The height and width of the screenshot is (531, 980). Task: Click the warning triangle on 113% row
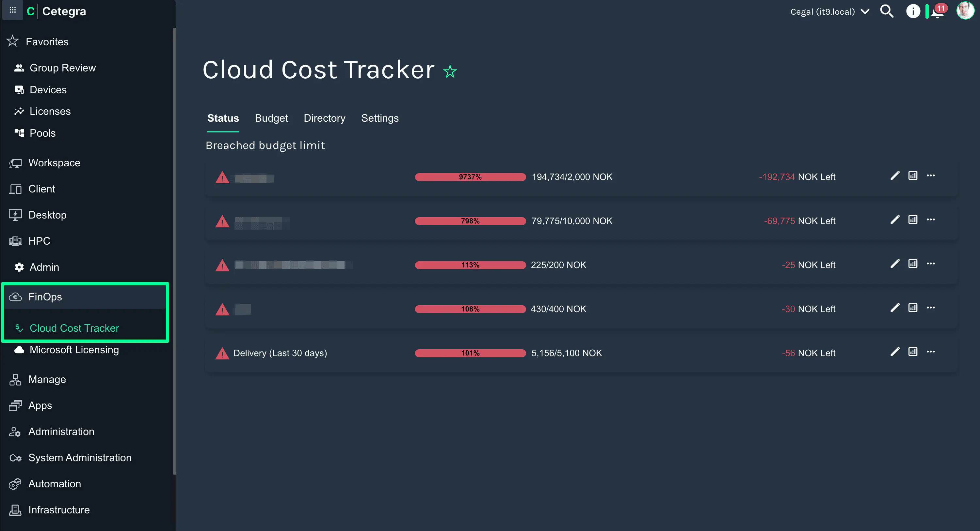coord(222,265)
